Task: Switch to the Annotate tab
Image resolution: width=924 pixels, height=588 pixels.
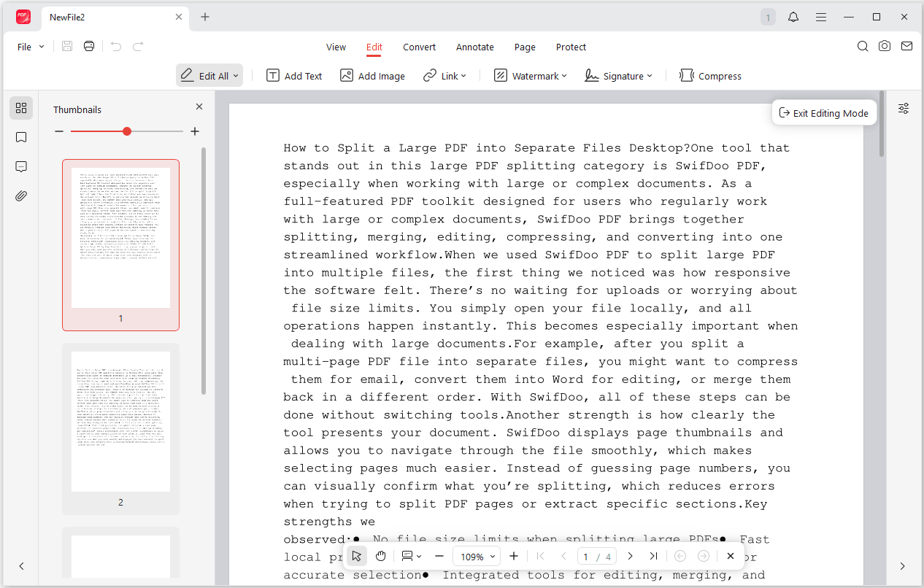Action: point(475,47)
